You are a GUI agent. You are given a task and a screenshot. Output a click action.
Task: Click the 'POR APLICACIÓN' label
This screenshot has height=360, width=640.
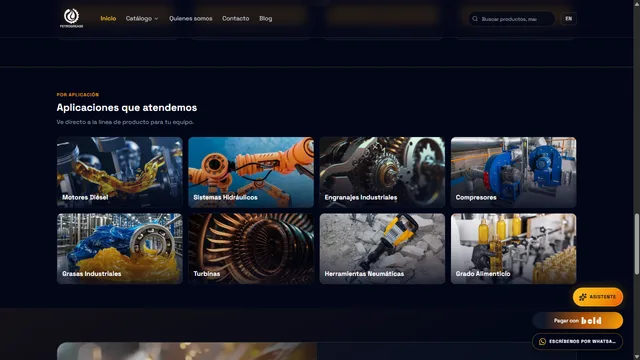click(x=78, y=95)
